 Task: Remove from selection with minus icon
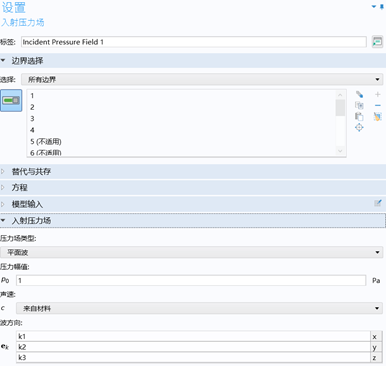tap(378, 105)
